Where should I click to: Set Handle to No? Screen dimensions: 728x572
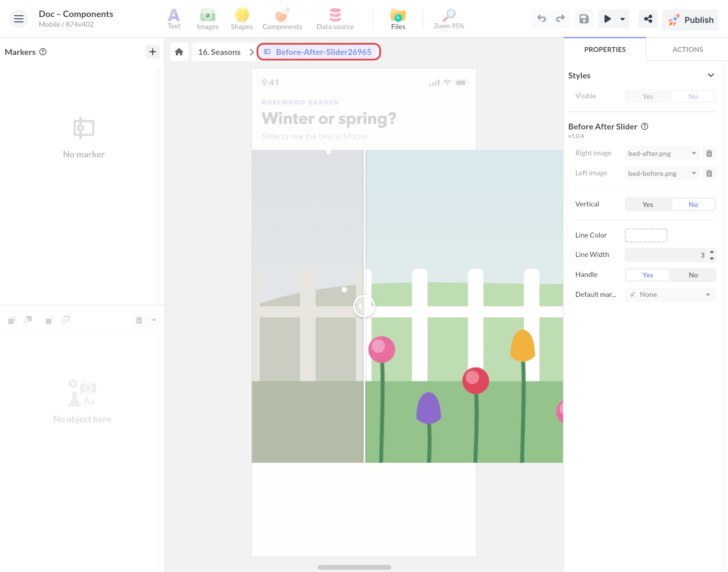693,275
